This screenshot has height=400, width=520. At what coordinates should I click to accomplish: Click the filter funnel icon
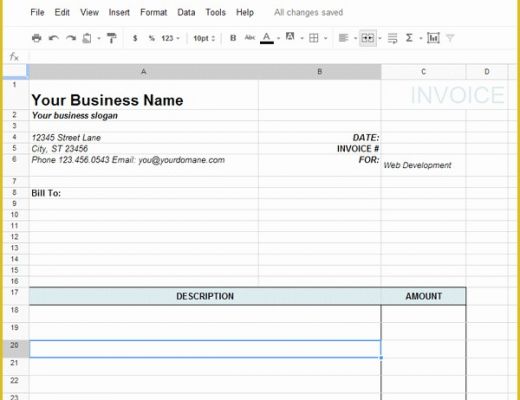tap(450, 38)
